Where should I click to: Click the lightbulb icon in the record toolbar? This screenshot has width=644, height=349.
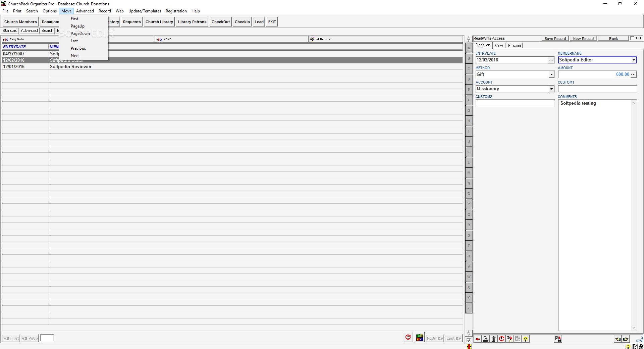coord(526,339)
